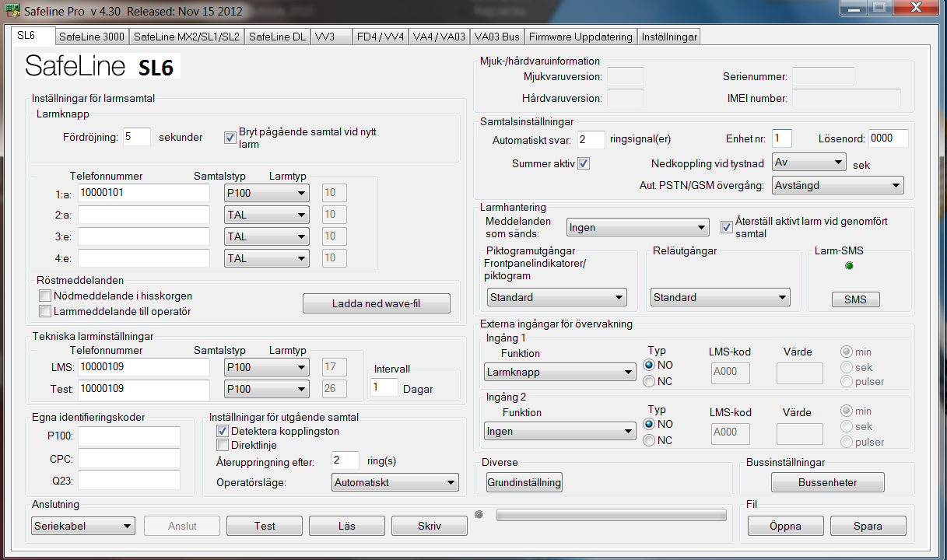
Task: Select NO type for Ingång 1
Action: tap(649, 366)
